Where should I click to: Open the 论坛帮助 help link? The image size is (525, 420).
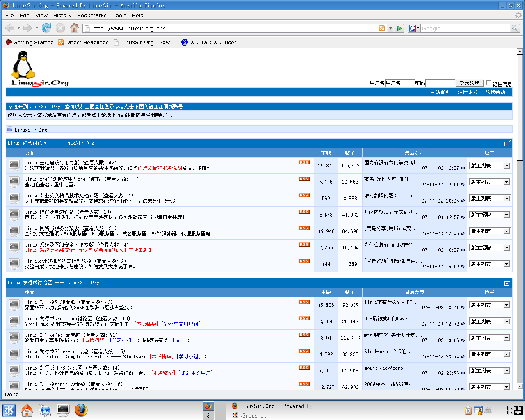coord(495,92)
